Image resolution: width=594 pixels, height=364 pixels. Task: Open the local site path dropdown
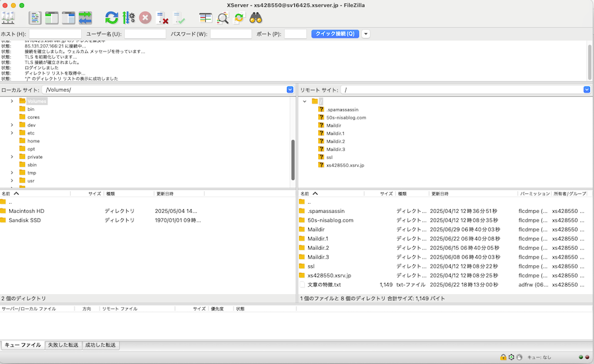point(290,90)
